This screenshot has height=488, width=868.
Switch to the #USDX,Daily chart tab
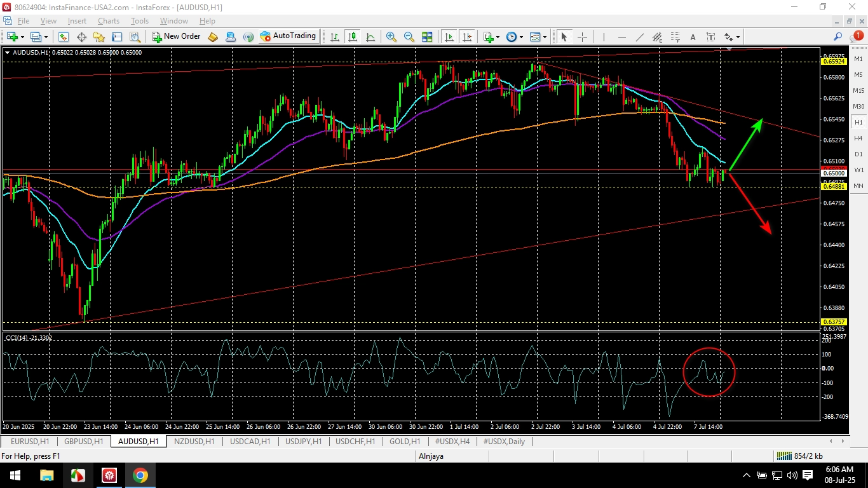click(504, 442)
